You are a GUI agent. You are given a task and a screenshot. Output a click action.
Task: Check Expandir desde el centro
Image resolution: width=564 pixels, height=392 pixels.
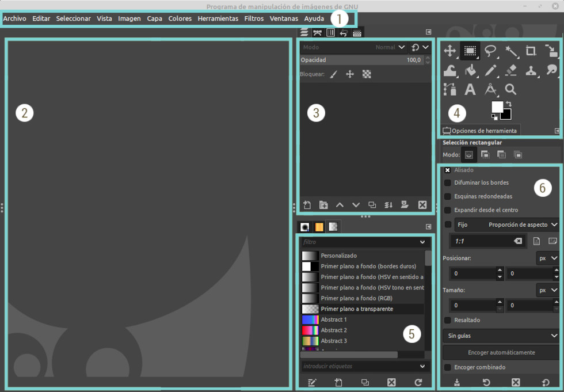pos(448,210)
